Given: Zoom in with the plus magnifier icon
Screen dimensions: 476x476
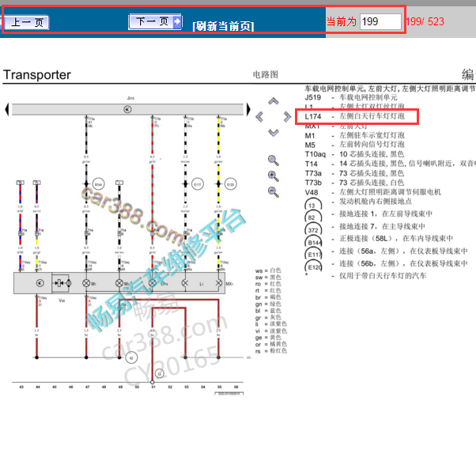Looking at the screenshot, I should 274,176.
